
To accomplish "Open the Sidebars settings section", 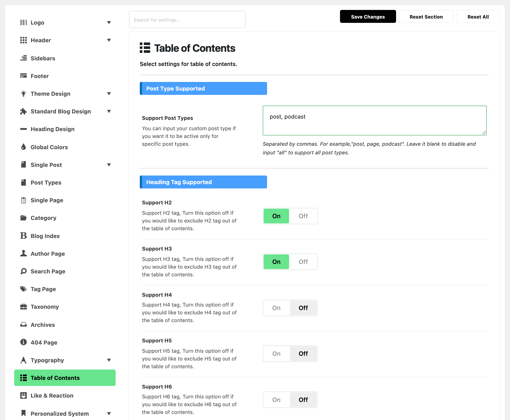I will coord(65,58).
